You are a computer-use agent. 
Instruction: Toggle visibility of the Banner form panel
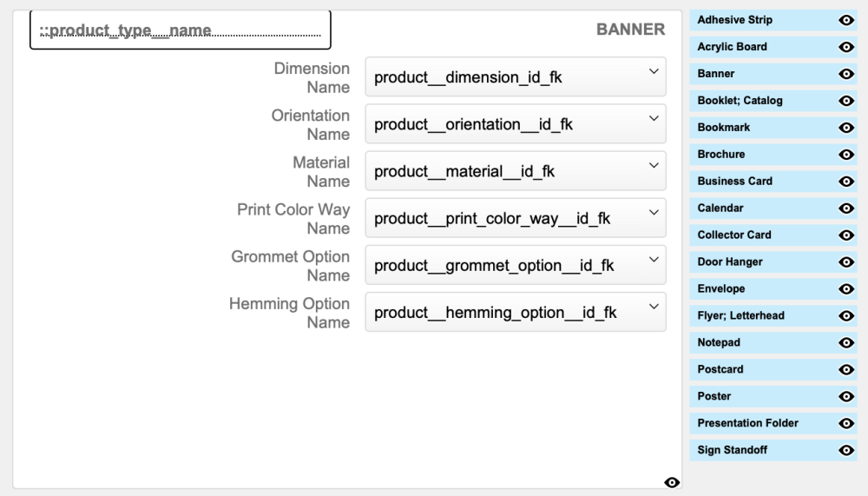[671, 483]
